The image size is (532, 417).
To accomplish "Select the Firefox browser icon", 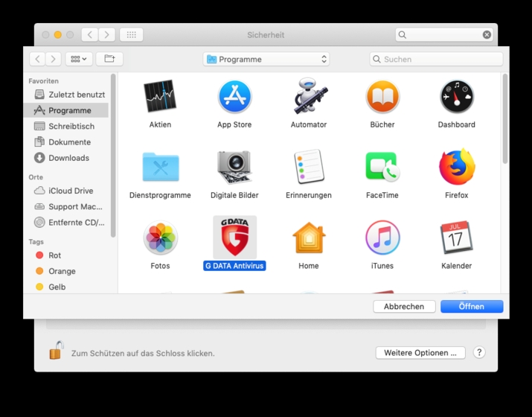I will point(457,167).
